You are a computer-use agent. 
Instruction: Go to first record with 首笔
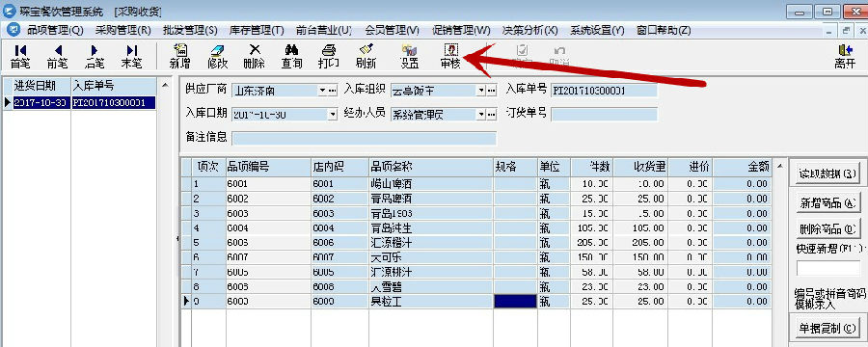[x=20, y=57]
